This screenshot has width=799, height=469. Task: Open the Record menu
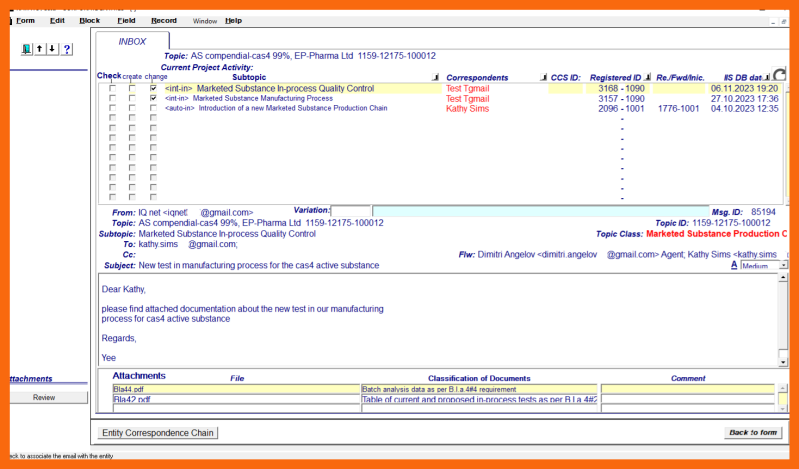[163, 20]
